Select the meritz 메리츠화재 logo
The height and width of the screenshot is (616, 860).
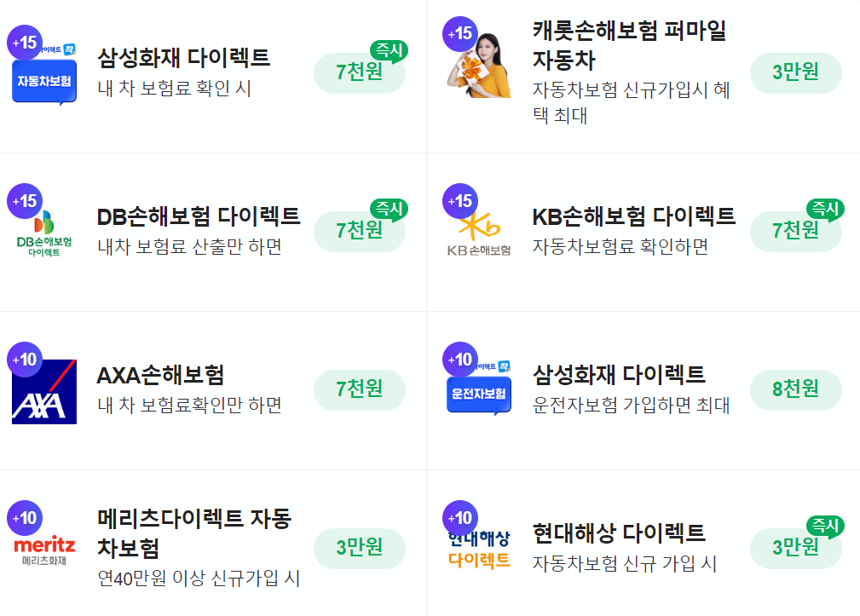(x=43, y=545)
